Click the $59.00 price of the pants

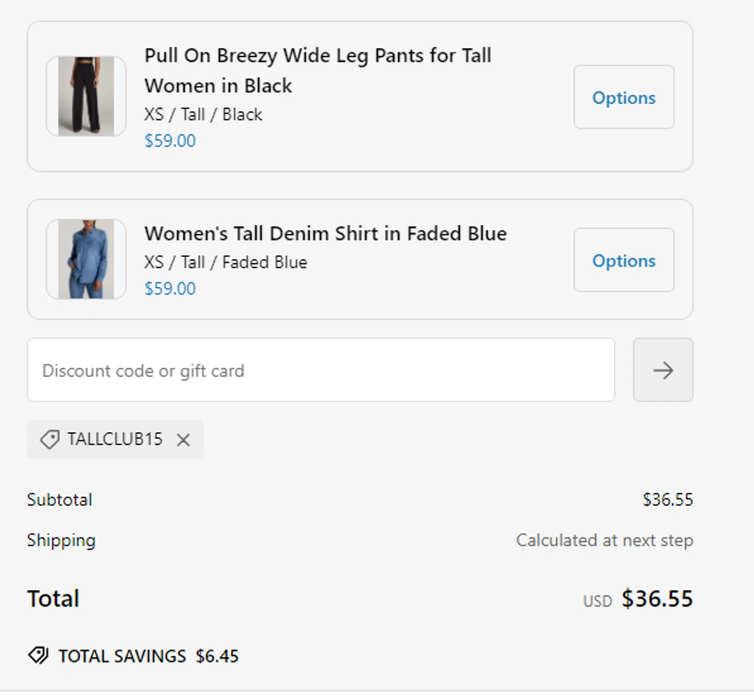[x=170, y=141]
